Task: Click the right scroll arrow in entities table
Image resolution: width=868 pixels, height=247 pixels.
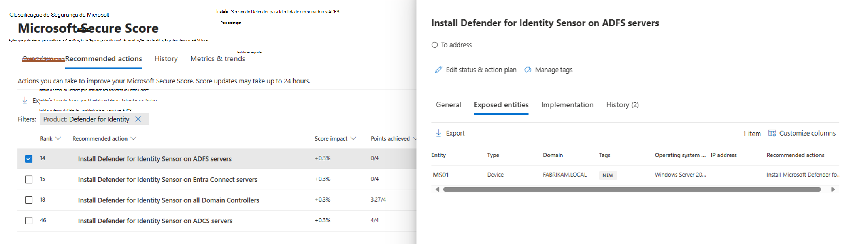Action: coord(833,189)
